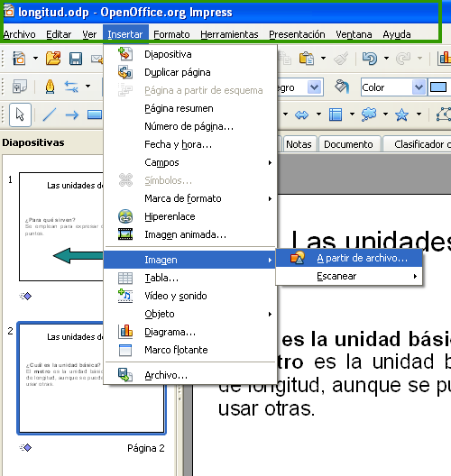Click the Undo arrow icon
The width and height of the screenshot is (451, 476).
[x=370, y=58]
